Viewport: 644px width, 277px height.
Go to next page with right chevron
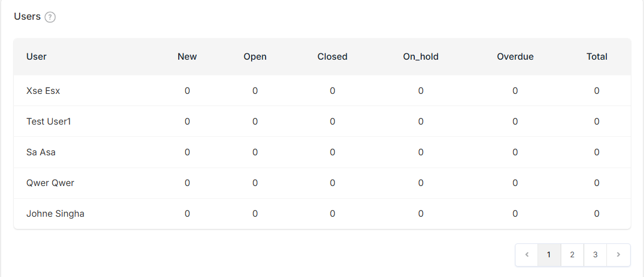click(x=619, y=255)
